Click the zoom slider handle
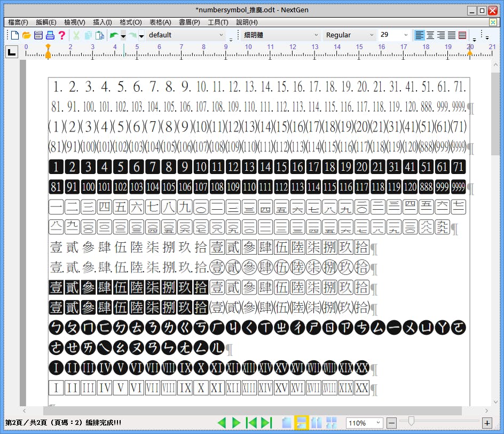 tap(411, 422)
